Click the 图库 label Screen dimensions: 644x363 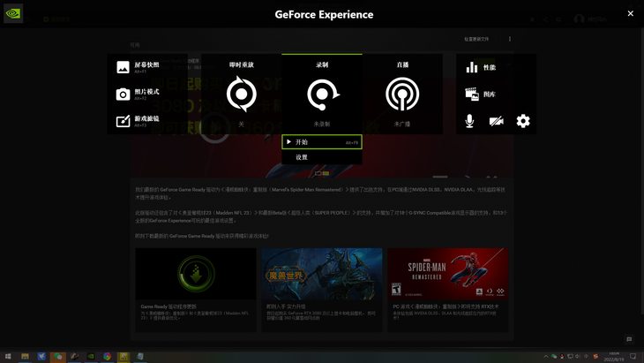coord(490,95)
